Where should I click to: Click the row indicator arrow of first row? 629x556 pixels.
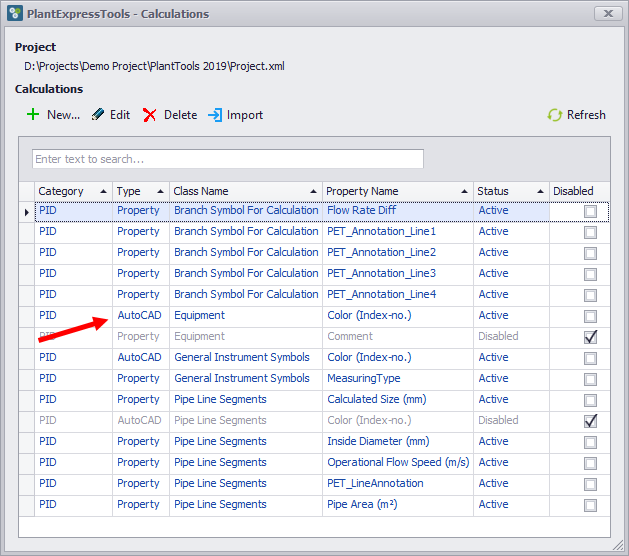[x=26, y=211]
